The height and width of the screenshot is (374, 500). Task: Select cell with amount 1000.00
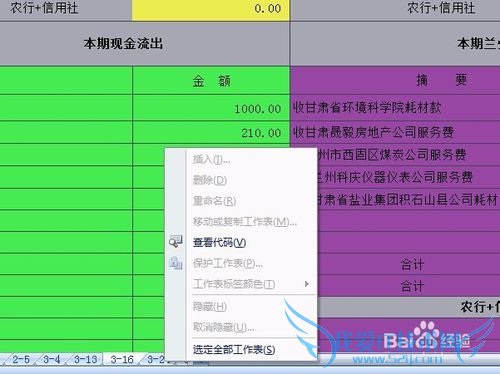click(x=211, y=108)
